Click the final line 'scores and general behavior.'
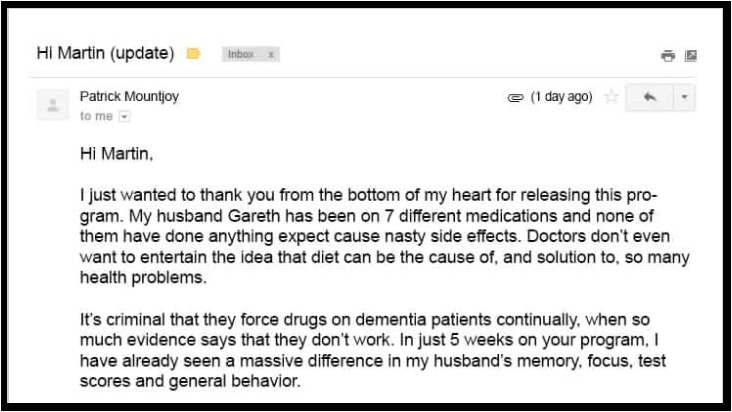 tap(190, 381)
